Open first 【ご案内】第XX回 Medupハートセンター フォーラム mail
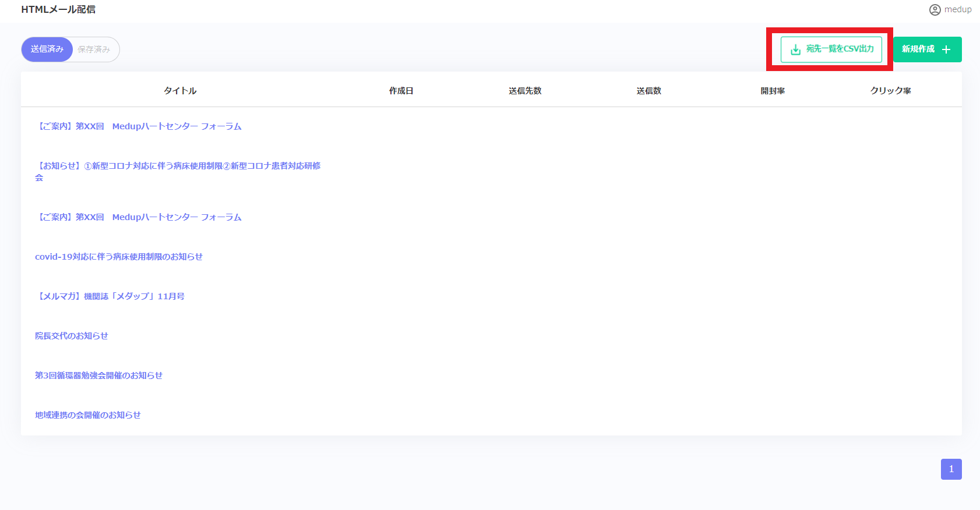 138,126
